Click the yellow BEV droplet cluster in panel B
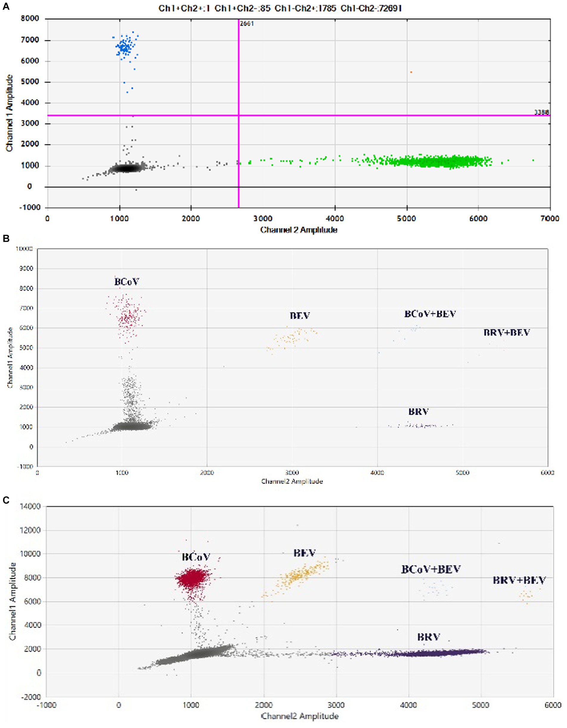The width and height of the screenshot is (567, 728). pyautogui.click(x=292, y=339)
